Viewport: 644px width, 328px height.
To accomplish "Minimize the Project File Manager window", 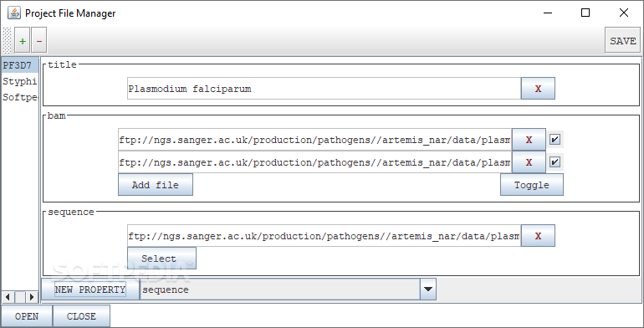I will 548,13.
